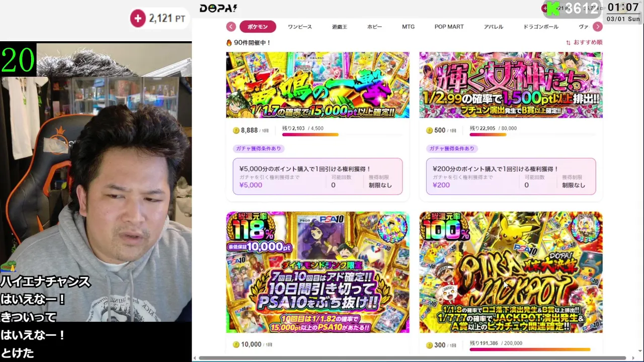Click the 残り 2,103 / 4,500 text
This screenshot has height=362, width=644.
tap(303, 129)
